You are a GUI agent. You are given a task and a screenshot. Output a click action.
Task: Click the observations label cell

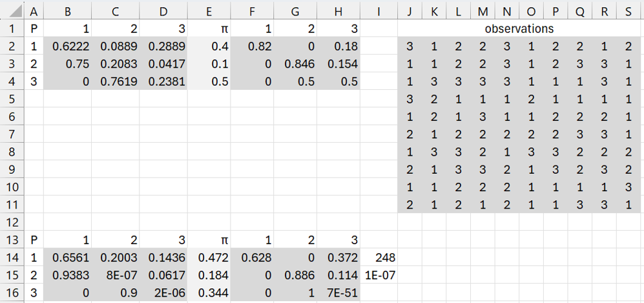pyautogui.click(x=519, y=28)
